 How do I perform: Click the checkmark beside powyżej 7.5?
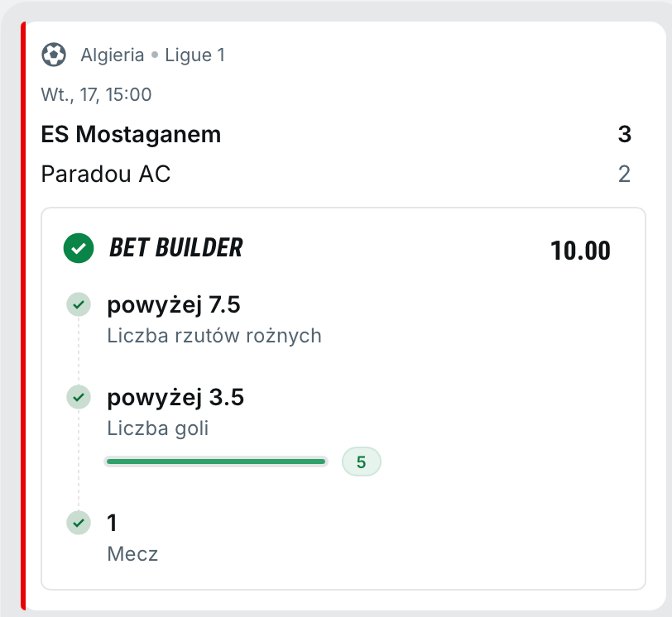(x=79, y=305)
